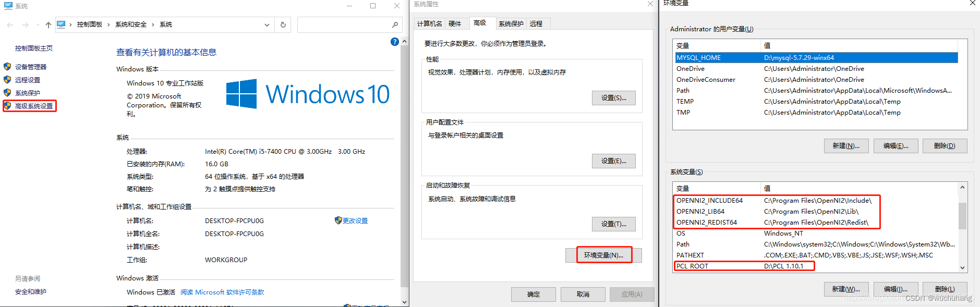Click 控制面板 in the breadcrumb path
The image size is (980, 307).
click(x=90, y=24)
